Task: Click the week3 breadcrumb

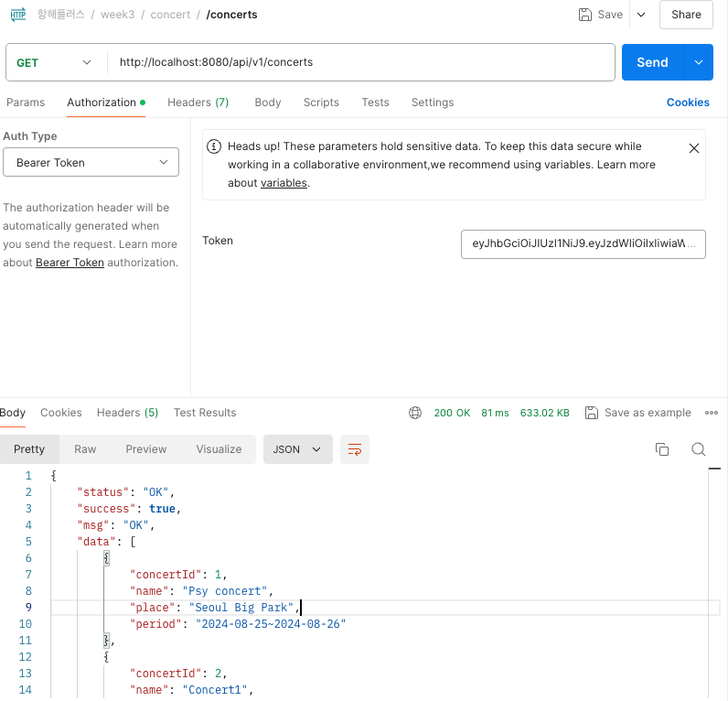Action: coord(117,15)
